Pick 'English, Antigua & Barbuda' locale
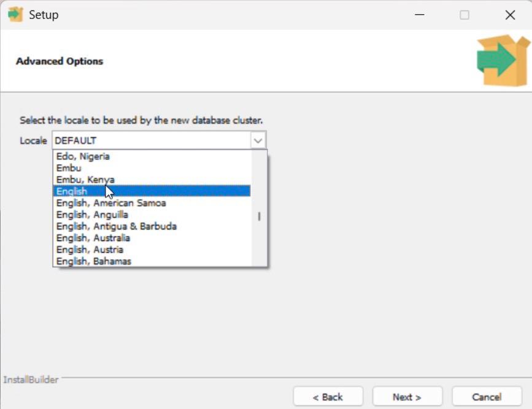 tap(117, 226)
